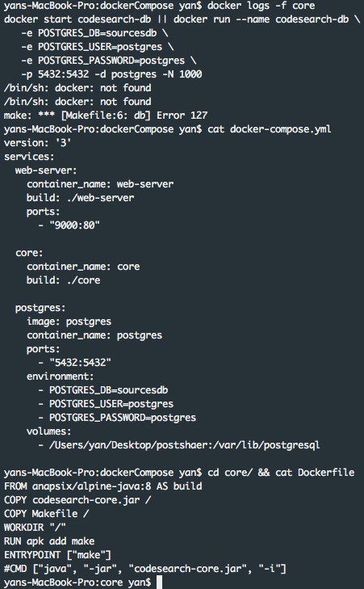364x589 pixels.
Task: Click the 'web-server:' service key
Action: coord(46,170)
